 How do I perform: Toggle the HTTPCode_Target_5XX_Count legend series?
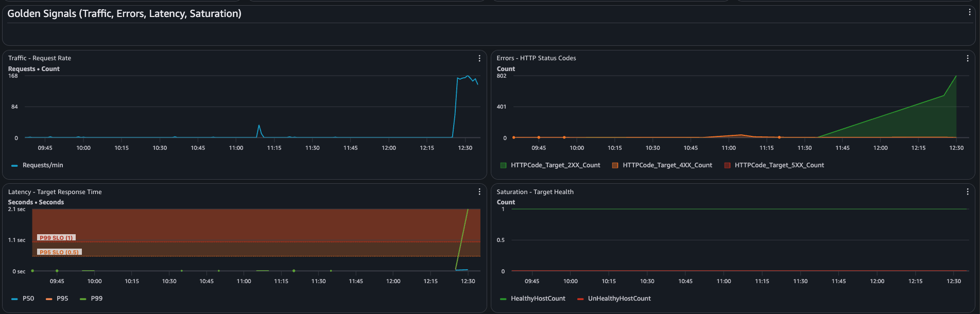774,165
